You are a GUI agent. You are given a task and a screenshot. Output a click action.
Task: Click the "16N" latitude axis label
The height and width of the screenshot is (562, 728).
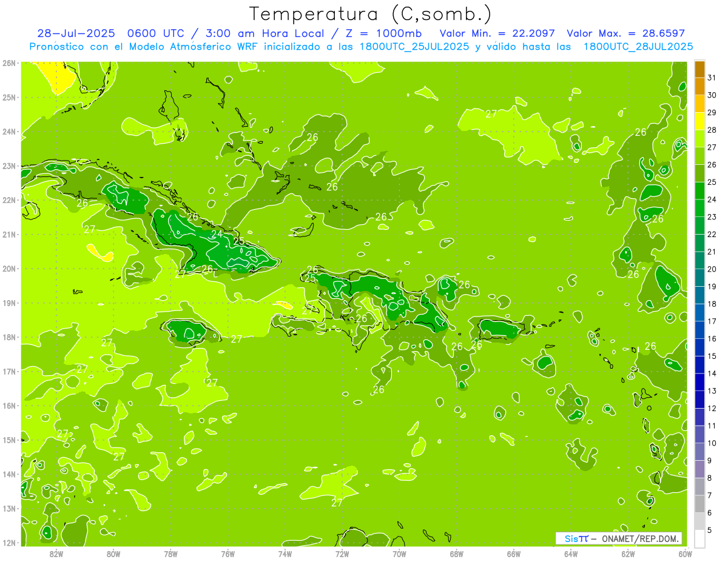pos(8,406)
